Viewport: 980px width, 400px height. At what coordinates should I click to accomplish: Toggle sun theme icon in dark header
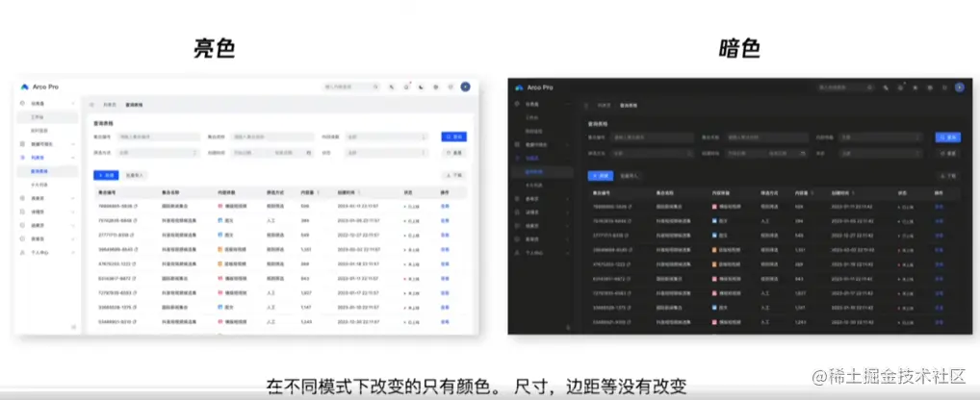point(915,87)
